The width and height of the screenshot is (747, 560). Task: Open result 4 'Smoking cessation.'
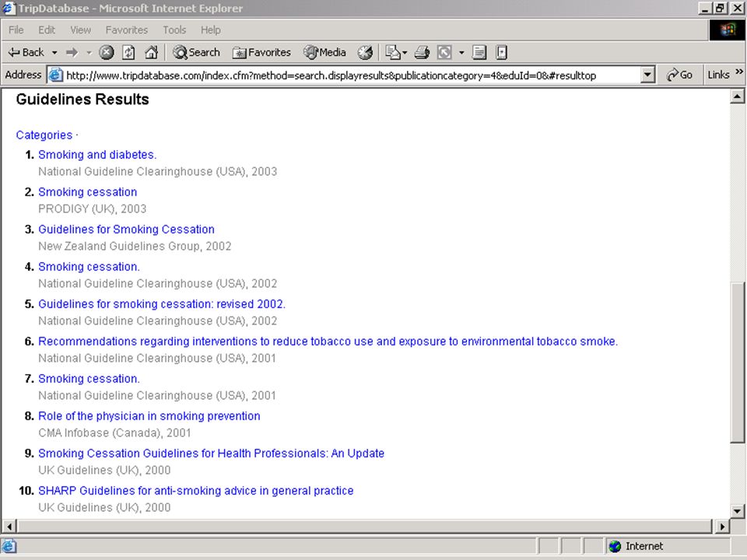pyautogui.click(x=89, y=267)
